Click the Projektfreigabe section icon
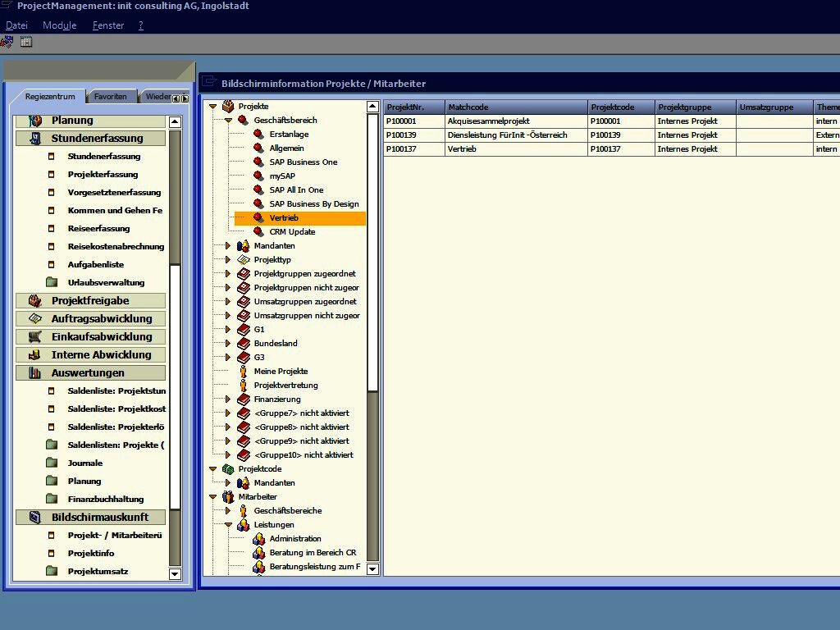This screenshot has height=630, width=840. coord(35,301)
